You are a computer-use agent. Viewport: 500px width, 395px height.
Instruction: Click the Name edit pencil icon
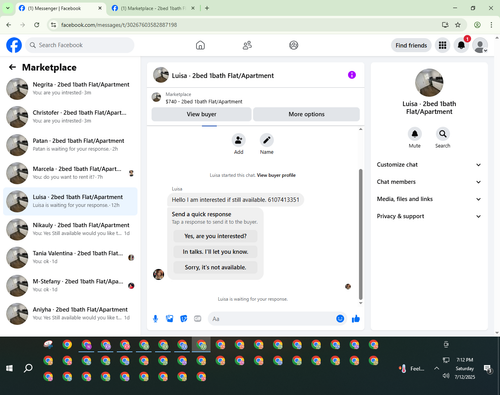(267, 140)
